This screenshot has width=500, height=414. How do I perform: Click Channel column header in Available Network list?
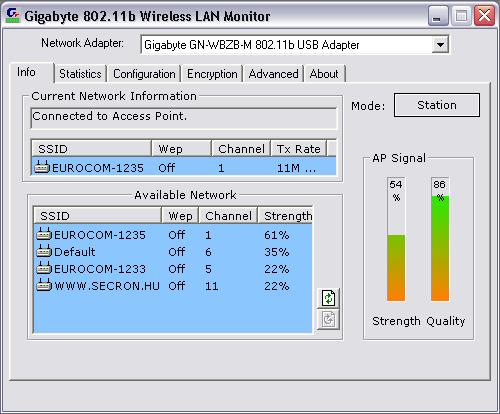228,216
